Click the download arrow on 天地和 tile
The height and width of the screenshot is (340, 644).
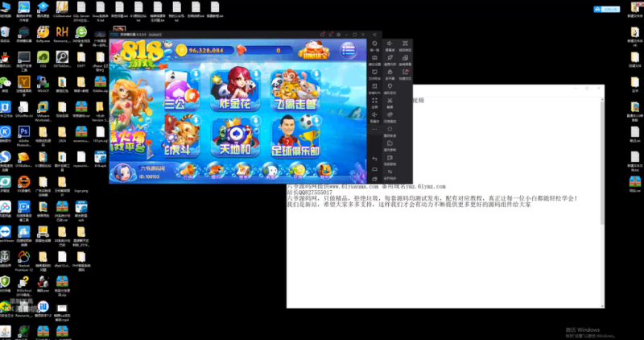[255, 121]
